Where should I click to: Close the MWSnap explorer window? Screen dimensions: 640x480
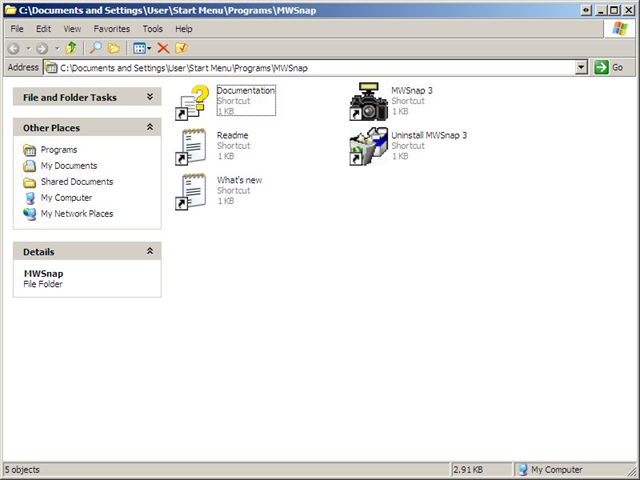(x=628, y=10)
